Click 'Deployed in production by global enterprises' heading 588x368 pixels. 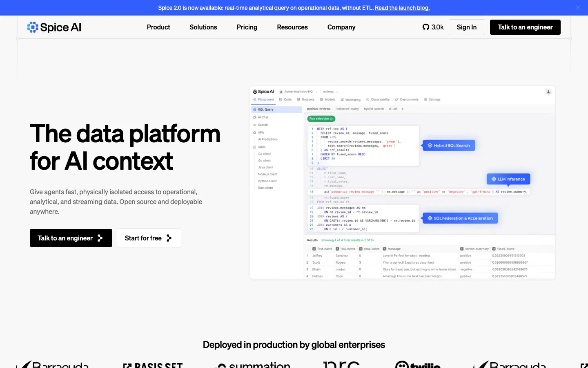(x=294, y=345)
